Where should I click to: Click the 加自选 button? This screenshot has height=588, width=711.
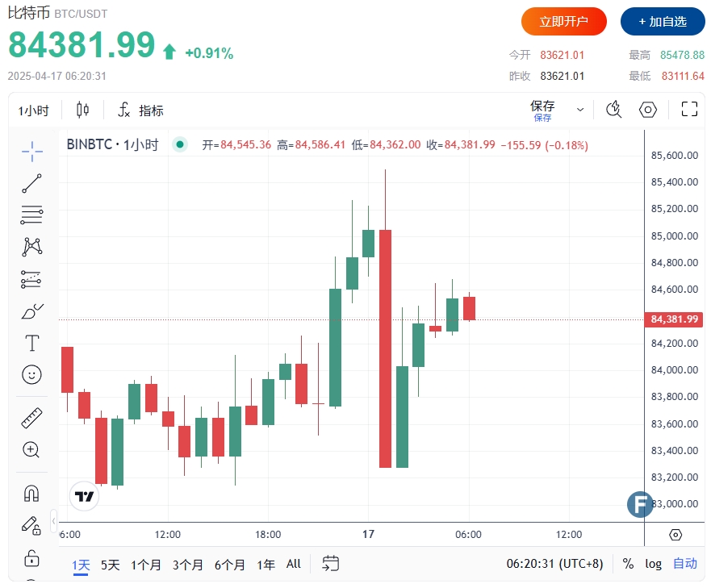click(x=663, y=21)
